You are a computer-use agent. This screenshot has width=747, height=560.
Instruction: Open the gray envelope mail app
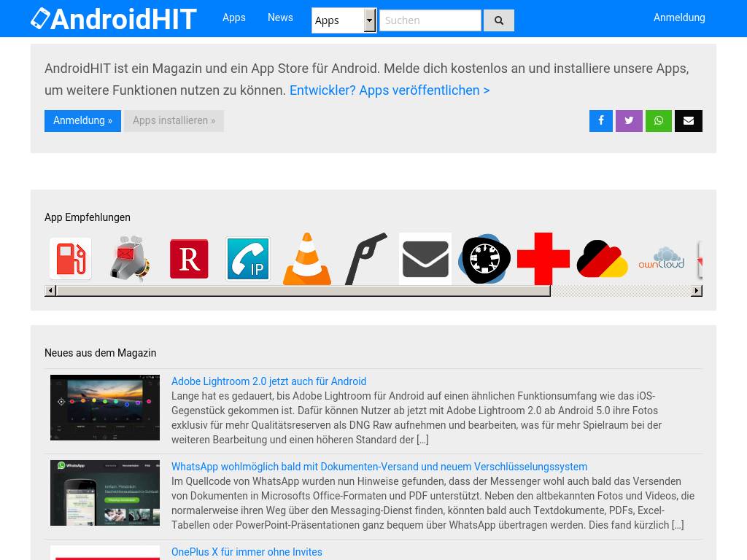pyautogui.click(x=425, y=259)
